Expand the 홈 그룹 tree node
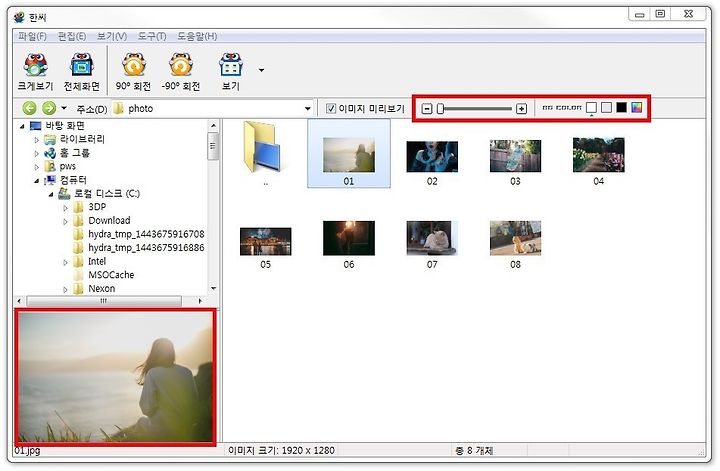This screenshot has width=720, height=471. pyautogui.click(x=37, y=154)
